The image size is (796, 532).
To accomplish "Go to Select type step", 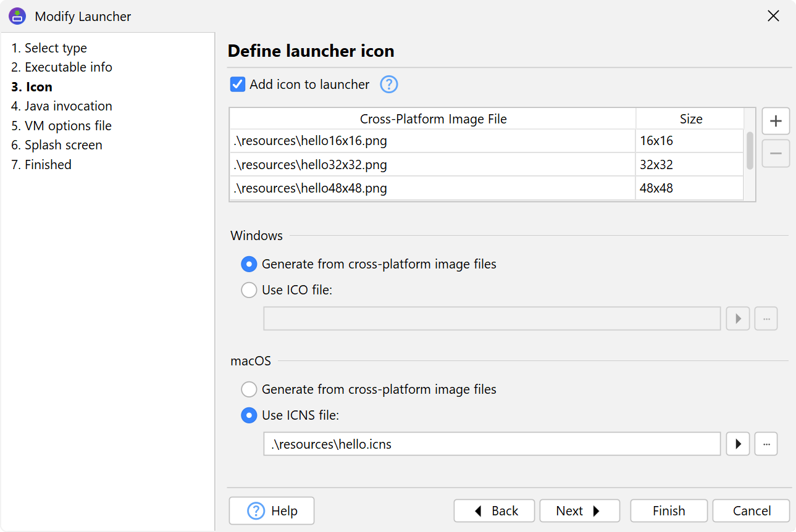I will pos(49,48).
